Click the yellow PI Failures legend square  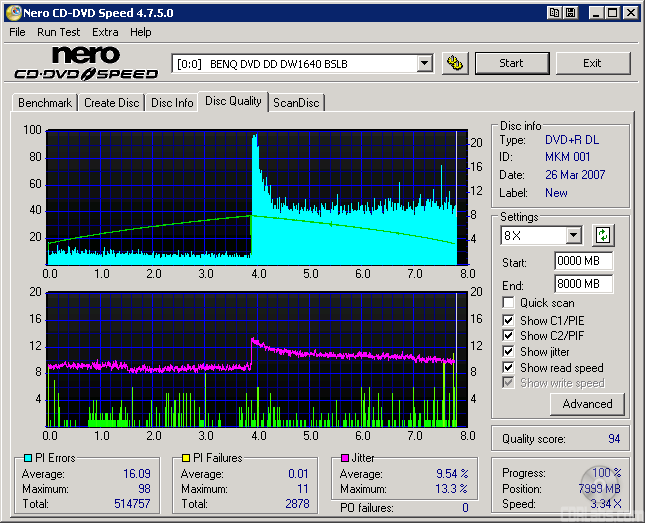(x=185, y=458)
